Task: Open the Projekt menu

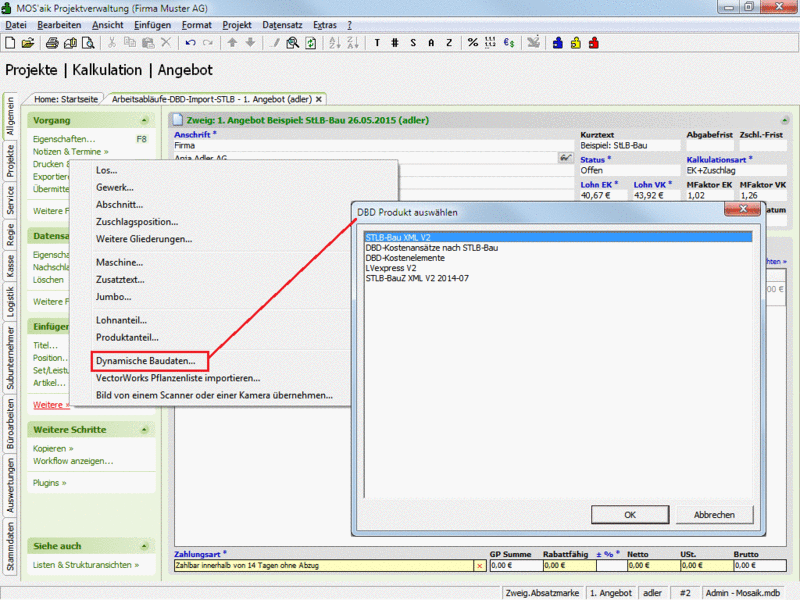Action: (x=237, y=25)
